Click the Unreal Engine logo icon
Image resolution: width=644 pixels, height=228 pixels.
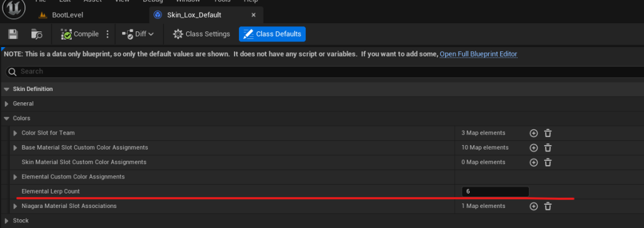pos(14,8)
